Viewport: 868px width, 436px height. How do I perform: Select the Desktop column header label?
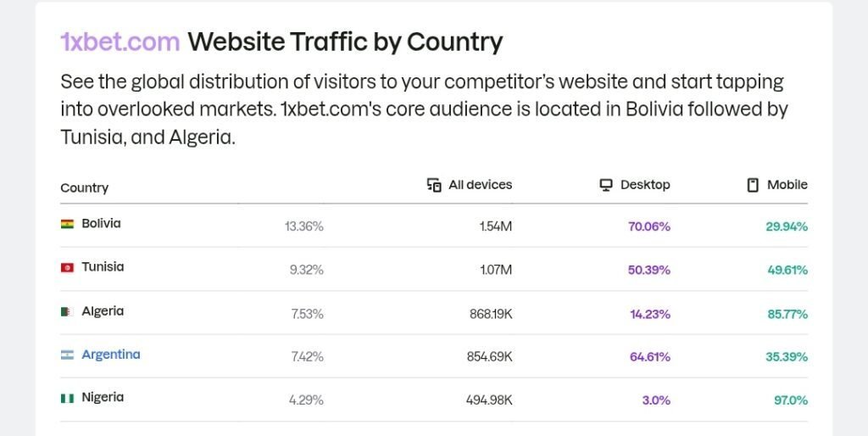tap(645, 184)
